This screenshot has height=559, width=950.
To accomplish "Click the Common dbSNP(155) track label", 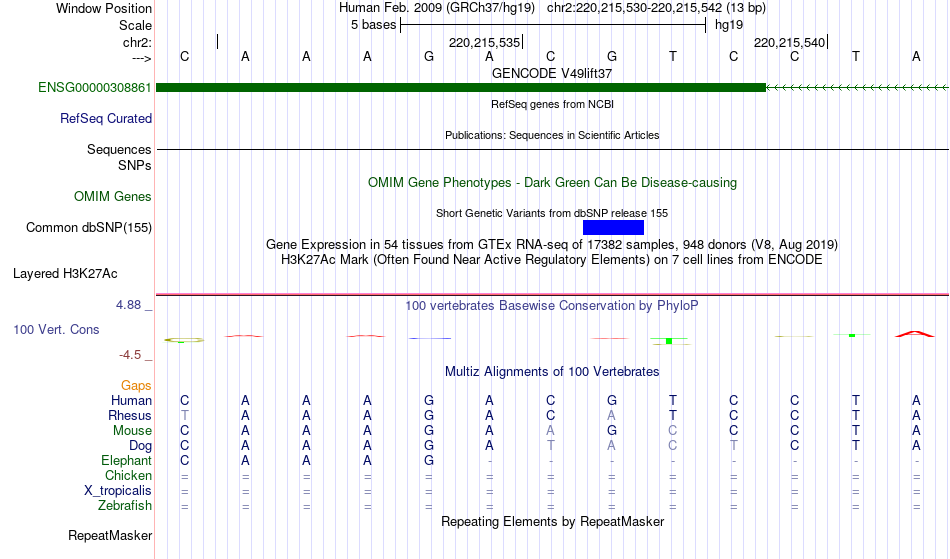I will pyautogui.click(x=89, y=228).
